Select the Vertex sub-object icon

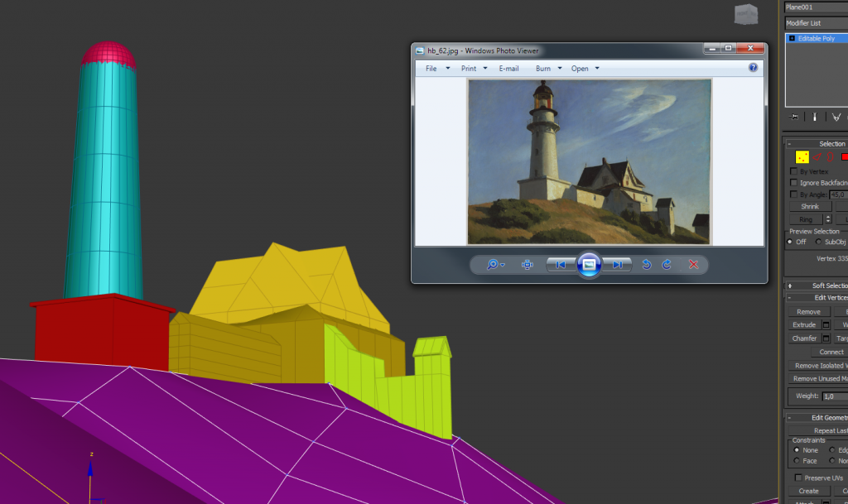pyautogui.click(x=802, y=156)
